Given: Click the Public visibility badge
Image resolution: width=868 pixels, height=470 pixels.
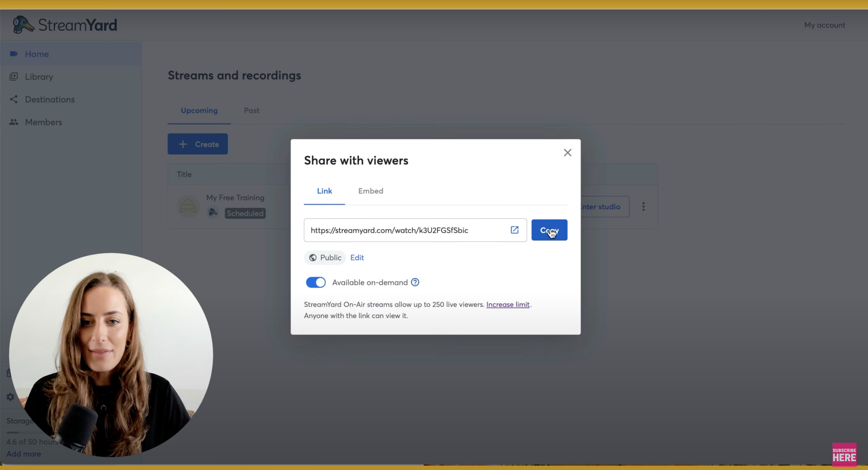Looking at the screenshot, I should (x=325, y=257).
